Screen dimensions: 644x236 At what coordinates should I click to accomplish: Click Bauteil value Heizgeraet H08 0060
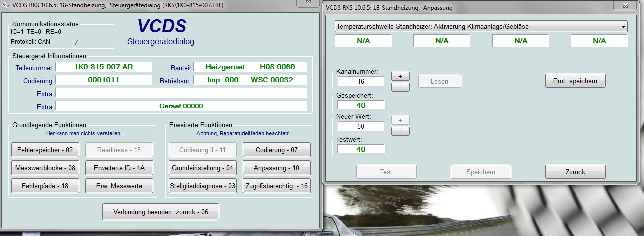[250, 67]
